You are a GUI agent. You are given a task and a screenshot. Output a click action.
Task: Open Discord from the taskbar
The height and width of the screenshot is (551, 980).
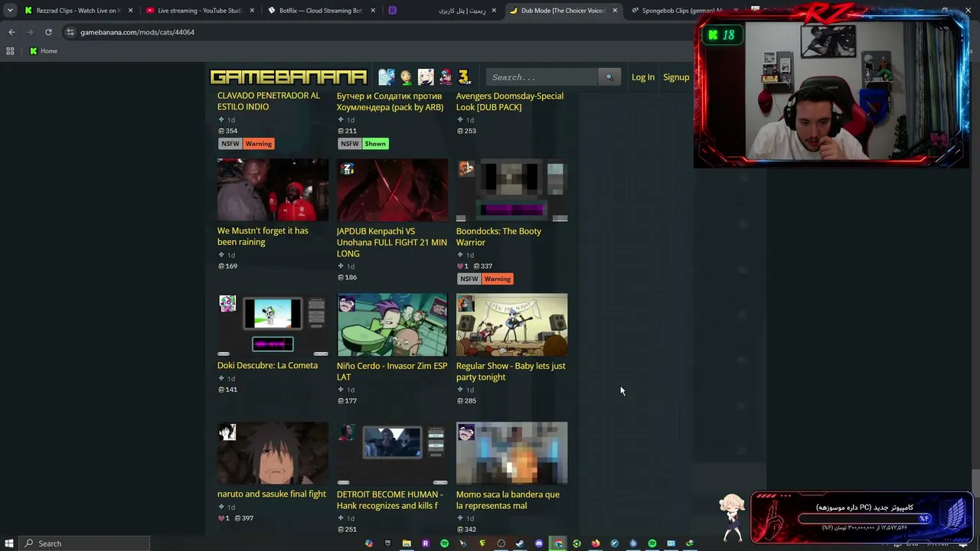coord(539,543)
